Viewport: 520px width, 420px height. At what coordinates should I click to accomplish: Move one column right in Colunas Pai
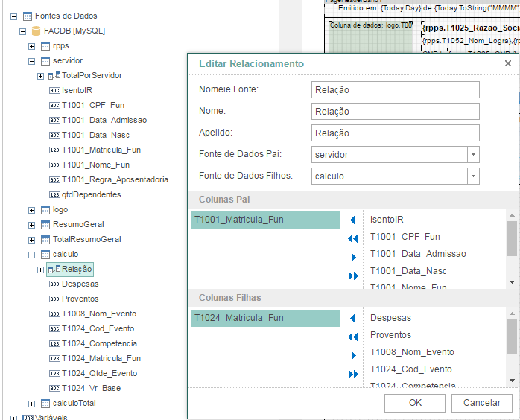point(354,257)
